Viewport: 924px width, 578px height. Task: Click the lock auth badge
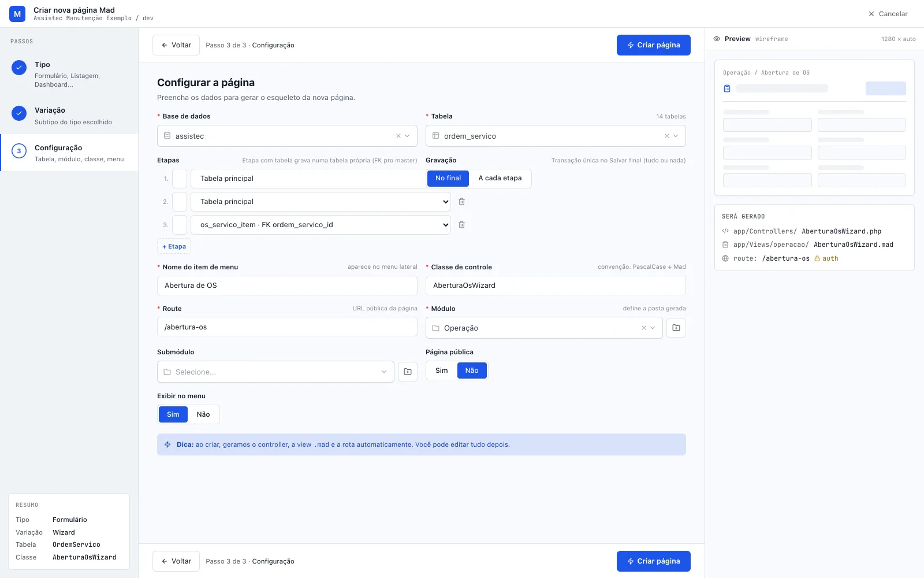tap(826, 258)
